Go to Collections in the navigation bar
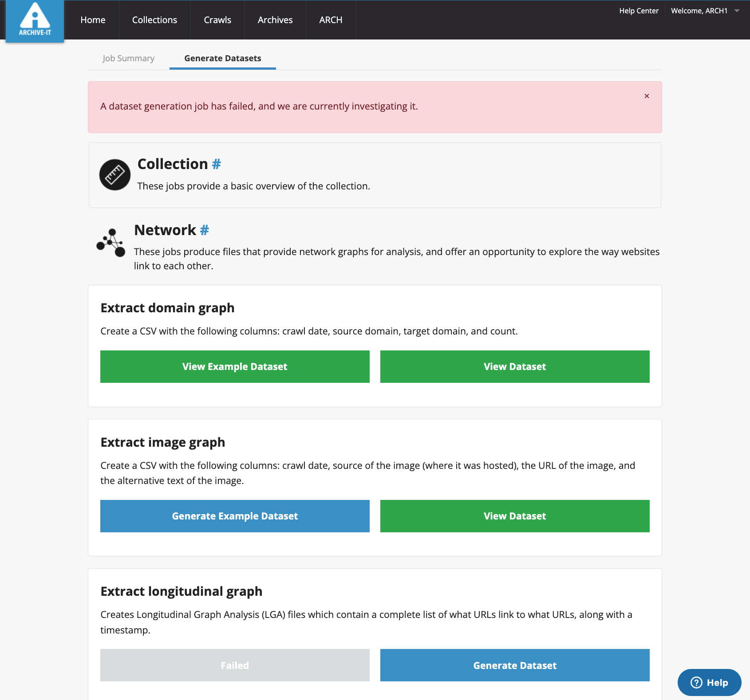 pyautogui.click(x=154, y=20)
